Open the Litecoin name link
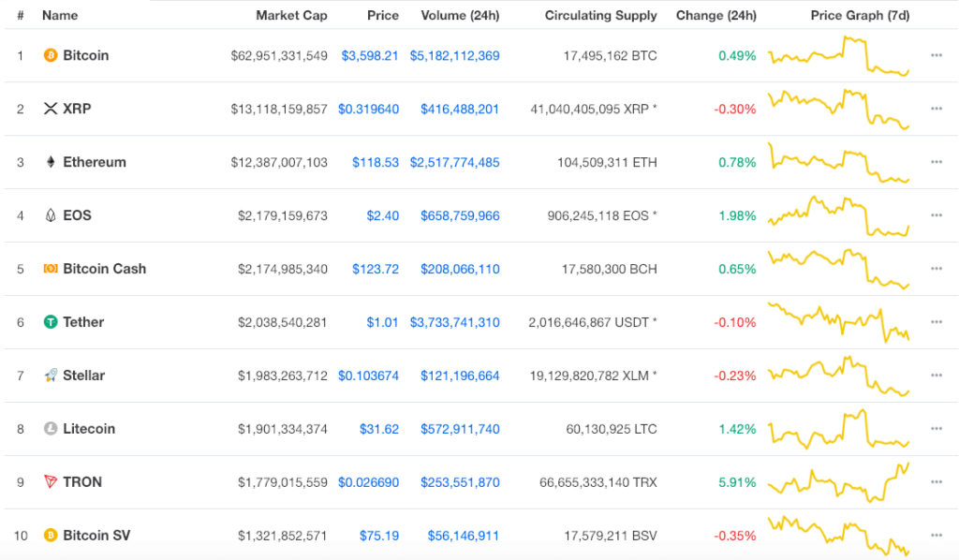Viewport: 959px width, 560px height. point(89,429)
